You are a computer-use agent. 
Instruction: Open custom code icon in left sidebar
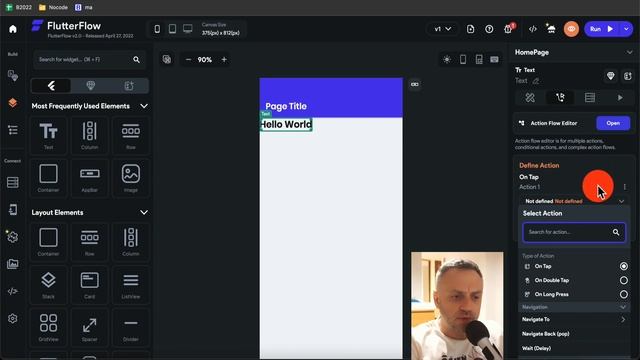point(13,291)
